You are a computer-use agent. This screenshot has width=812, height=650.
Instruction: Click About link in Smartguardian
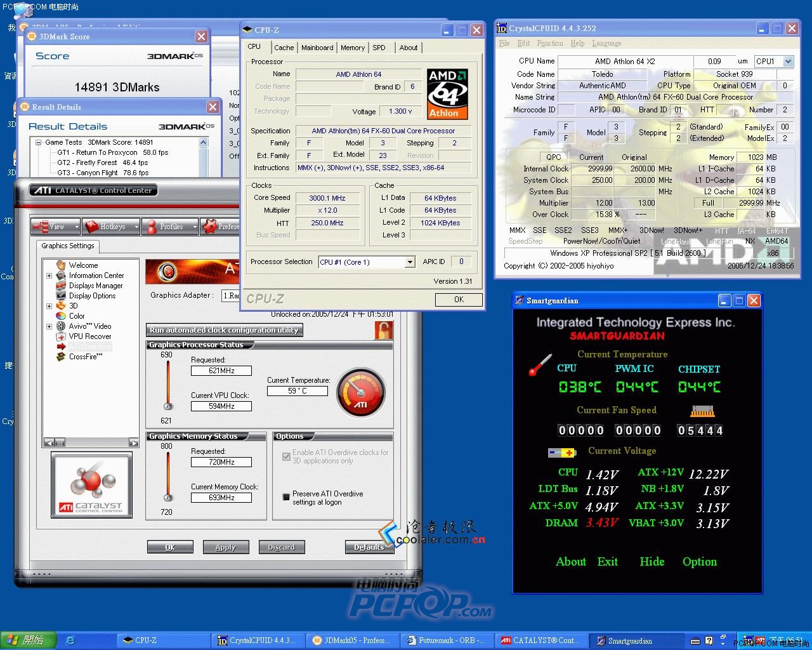click(x=571, y=562)
